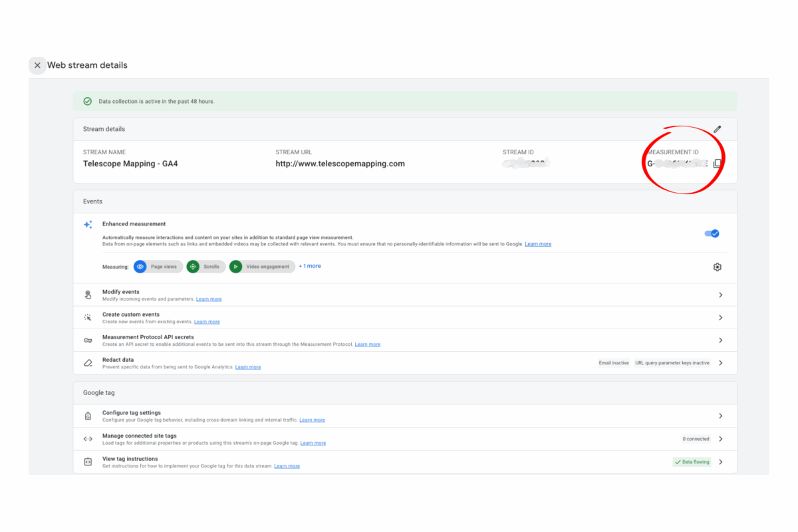Image resolution: width=798 pixels, height=532 pixels.
Task: Click the Data flowing status badge
Action: (x=692, y=462)
